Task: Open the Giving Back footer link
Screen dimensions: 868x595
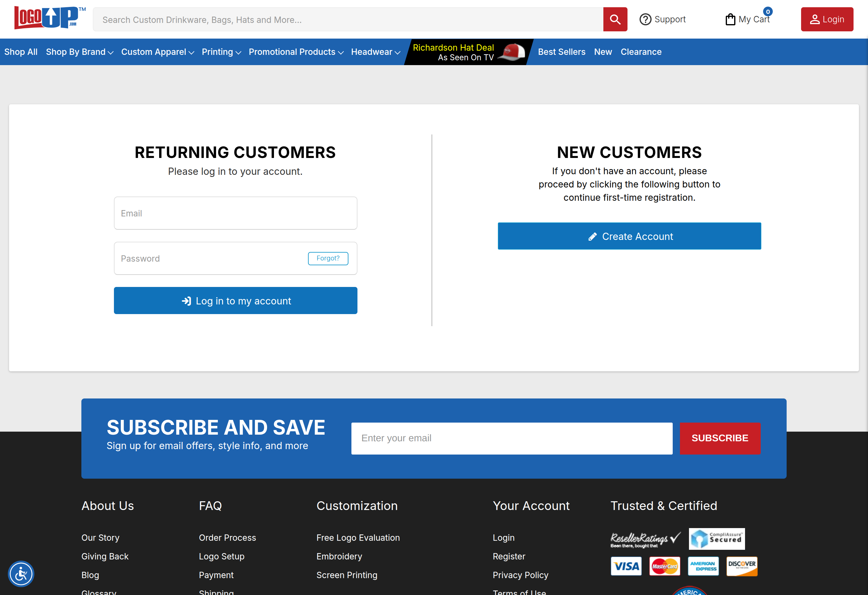Action: click(x=105, y=556)
